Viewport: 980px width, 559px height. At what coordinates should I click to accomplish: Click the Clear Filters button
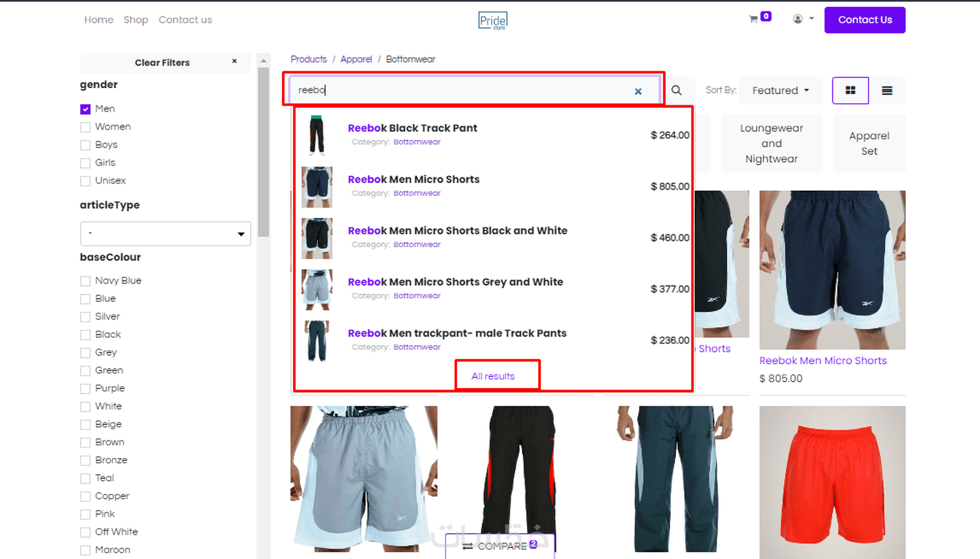tap(165, 63)
